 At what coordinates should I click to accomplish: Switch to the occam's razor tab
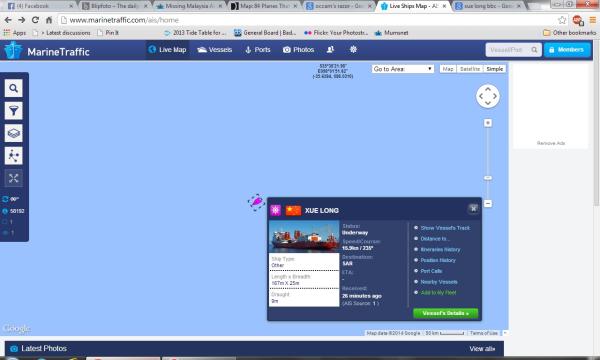[x=339, y=6]
